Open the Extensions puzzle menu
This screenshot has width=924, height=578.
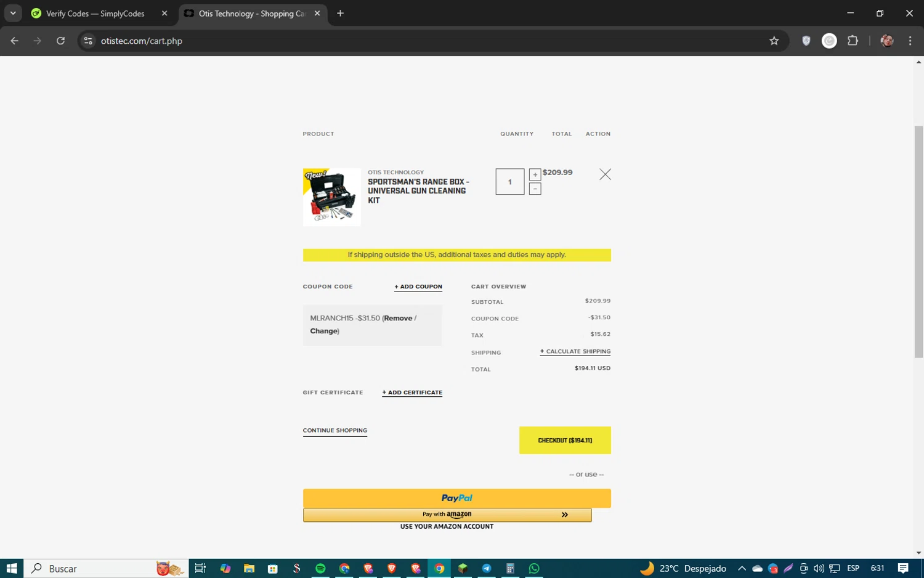tap(853, 41)
